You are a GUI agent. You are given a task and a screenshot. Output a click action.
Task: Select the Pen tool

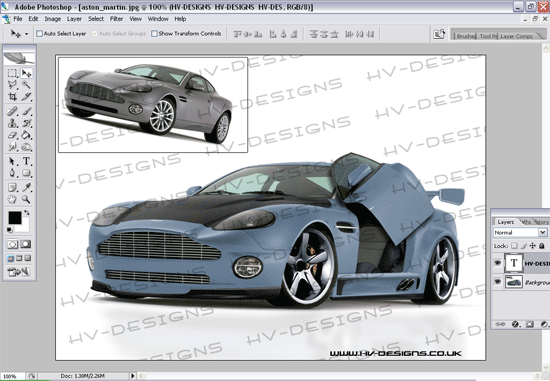coord(12,173)
